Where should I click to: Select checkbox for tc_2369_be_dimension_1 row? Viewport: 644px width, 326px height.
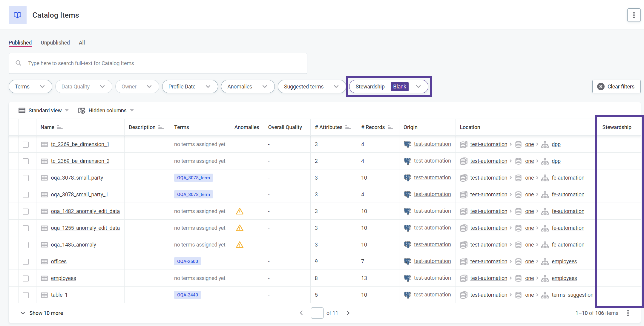(26, 144)
